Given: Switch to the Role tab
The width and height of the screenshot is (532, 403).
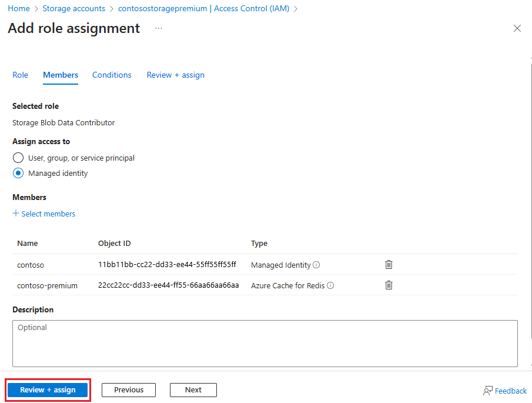Looking at the screenshot, I should pyautogui.click(x=20, y=75).
